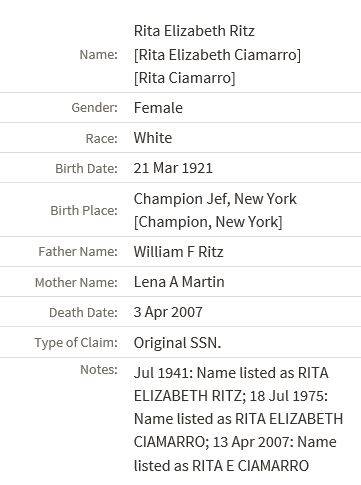Select the alternate name Rita Elizabeth Ciamarro
The height and width of the screenshot is (485, 361).
pyautogui.click(x=217, y=55)
